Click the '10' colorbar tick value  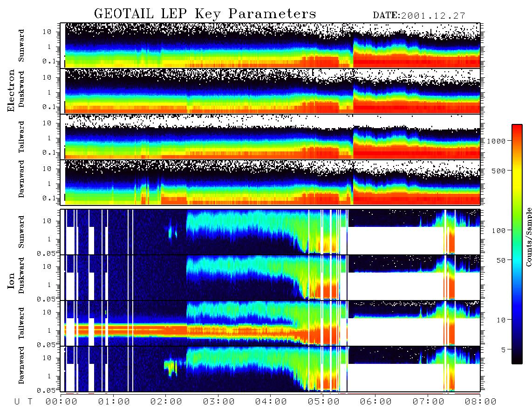point(501,320)
